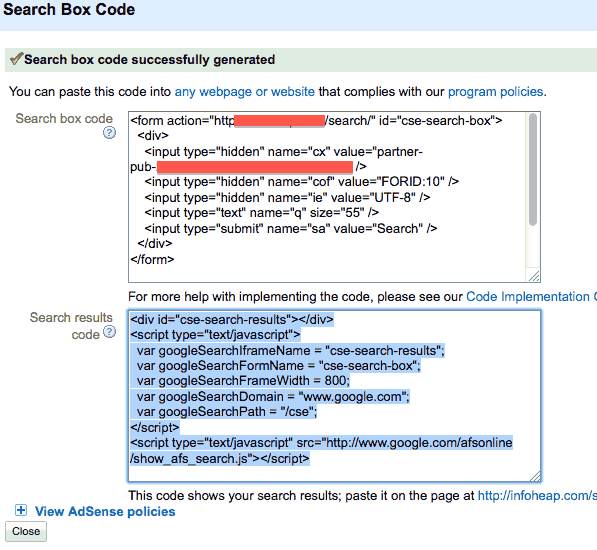Viewport: 597px width, 550px height.
Task: Click resize handle of Search results code textarea
Action: (x=535, y=476)
